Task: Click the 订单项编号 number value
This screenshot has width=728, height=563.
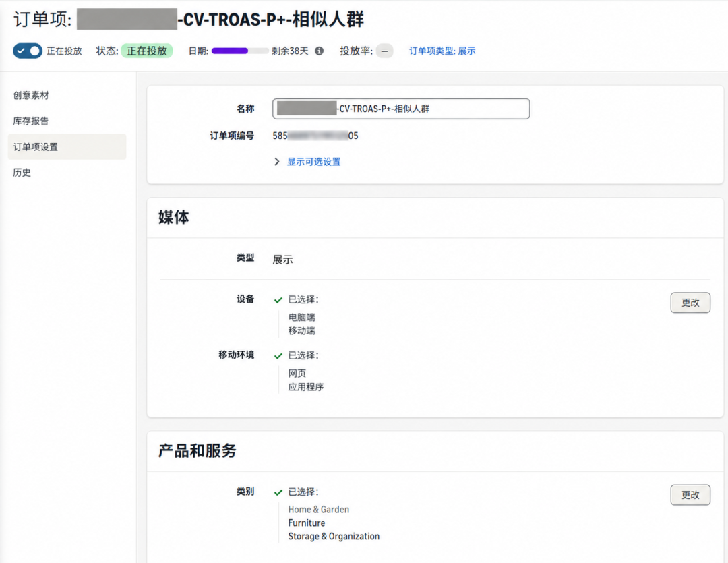Action: click(x=315, y=136)
